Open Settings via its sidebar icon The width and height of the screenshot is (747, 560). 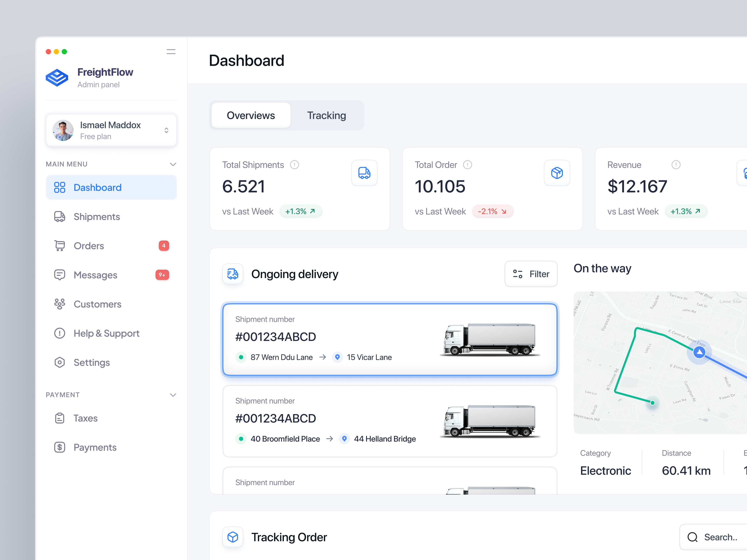(60, 362)
